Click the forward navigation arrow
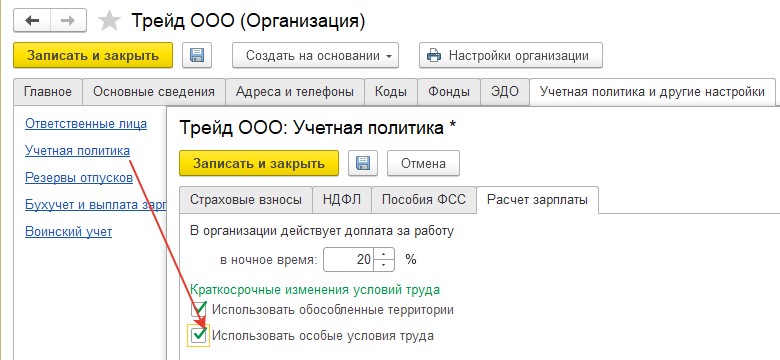The height and width of the screenshot is (360, 780). tap(68, 20)
